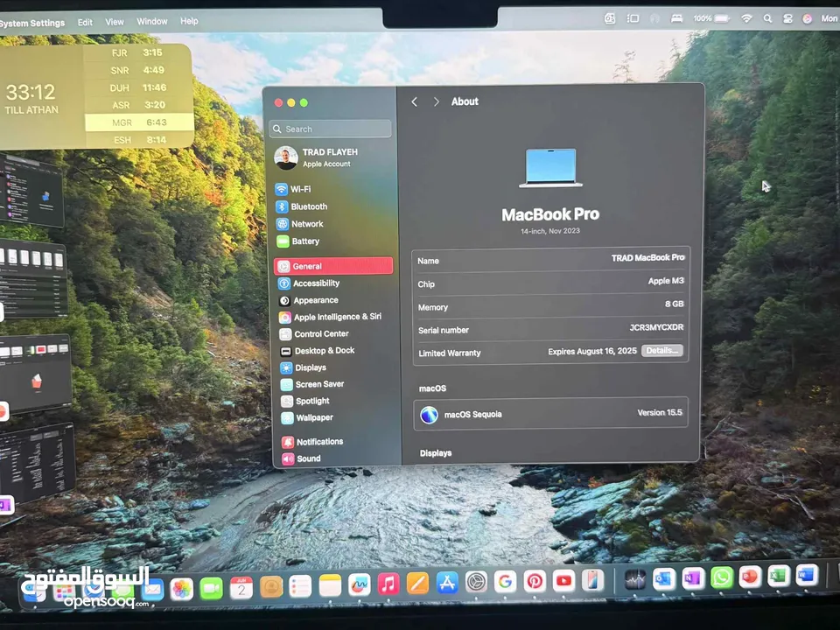Screen dimensions: 840x630
Task: Open Spotlight settings in the sidebar
Action: tap(305, 401)
